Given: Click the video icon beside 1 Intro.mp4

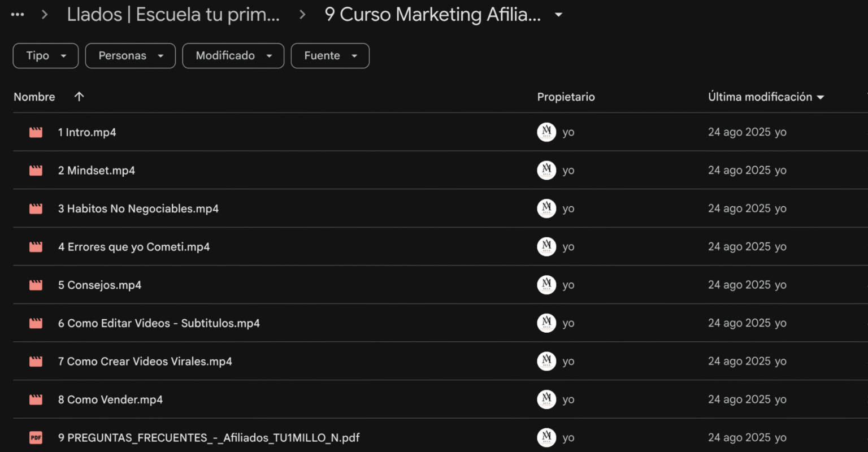Looking at the screenshot, I should tap(36, 132).
